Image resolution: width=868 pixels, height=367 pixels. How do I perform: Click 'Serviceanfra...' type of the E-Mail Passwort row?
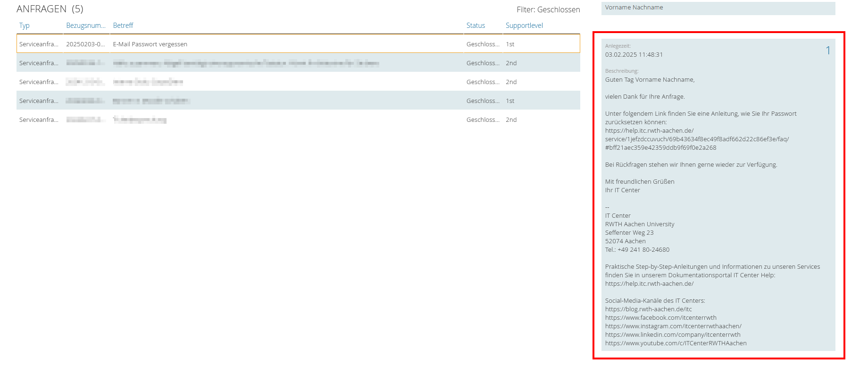coord(39,44)
